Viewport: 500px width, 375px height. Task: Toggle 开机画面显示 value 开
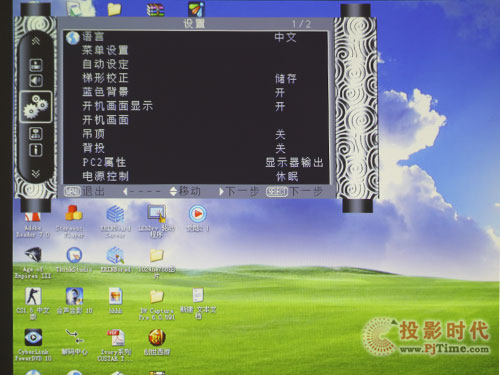tap(280, 106)
